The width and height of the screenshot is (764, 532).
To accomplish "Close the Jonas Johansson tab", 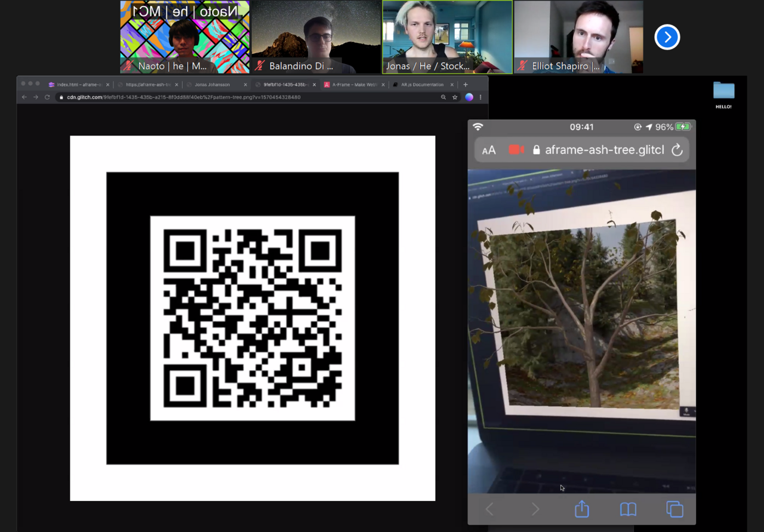I will pos(245,85).
